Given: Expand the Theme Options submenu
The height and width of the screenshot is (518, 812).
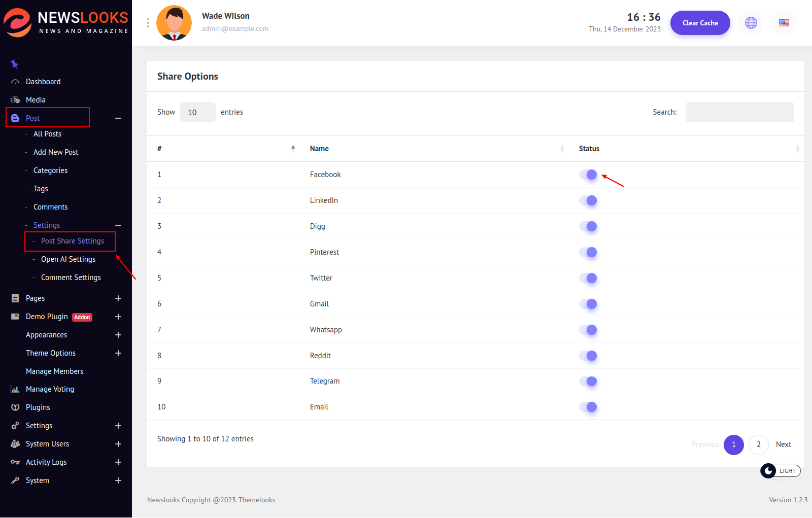Looking at the screenshot, I should point(118,353).
